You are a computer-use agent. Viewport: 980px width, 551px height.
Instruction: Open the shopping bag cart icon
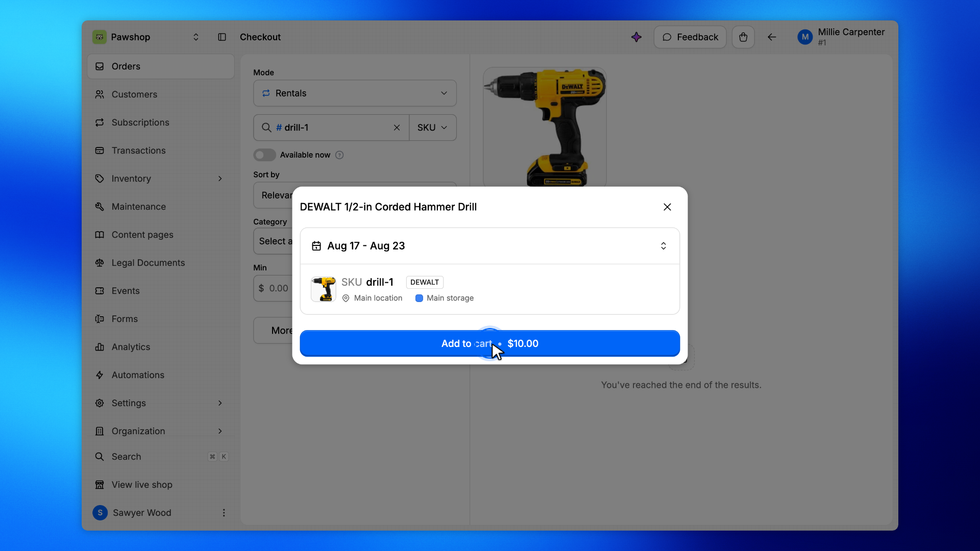click(743, 37)
